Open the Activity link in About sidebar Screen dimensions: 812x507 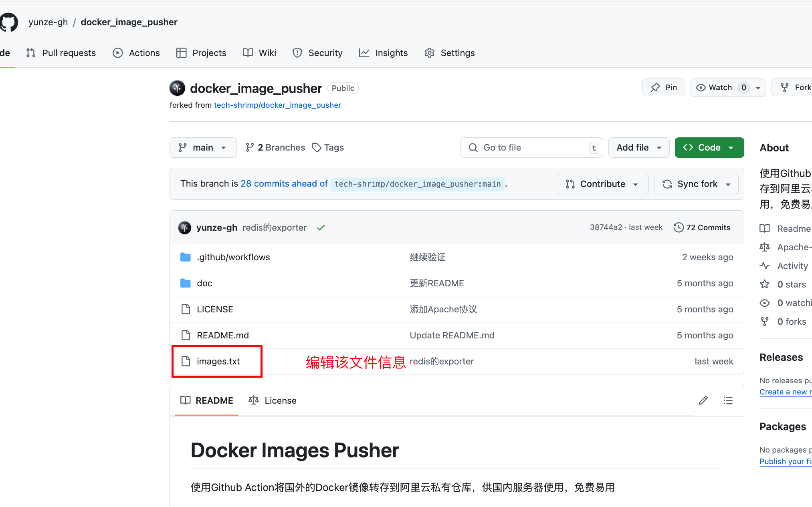tap(784, 266)
